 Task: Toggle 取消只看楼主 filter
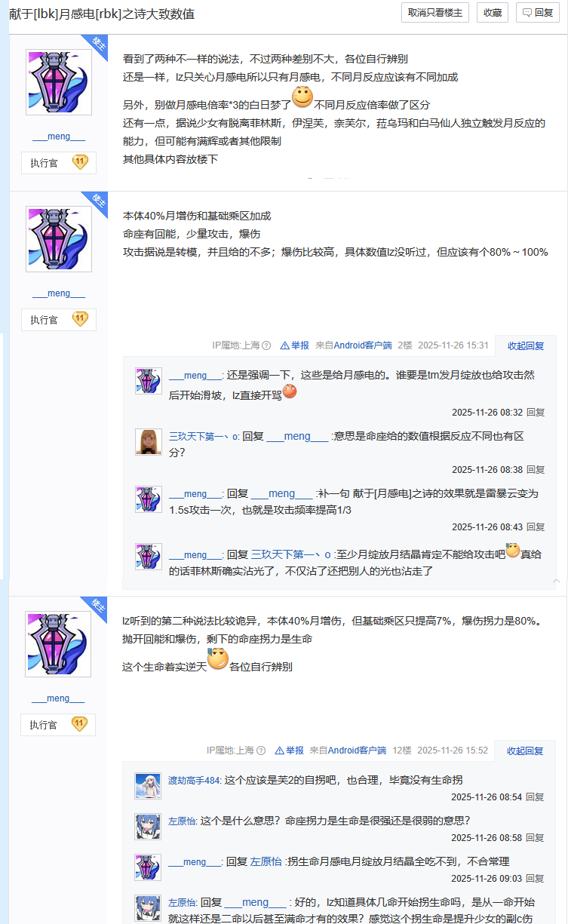point(435,13)
